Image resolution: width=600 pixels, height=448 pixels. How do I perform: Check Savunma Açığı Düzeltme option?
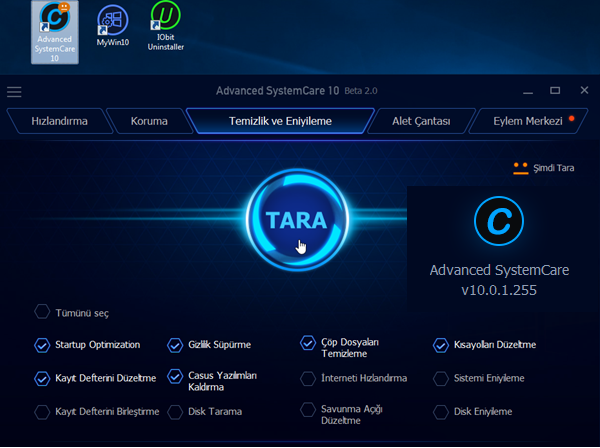pos(308,409)
